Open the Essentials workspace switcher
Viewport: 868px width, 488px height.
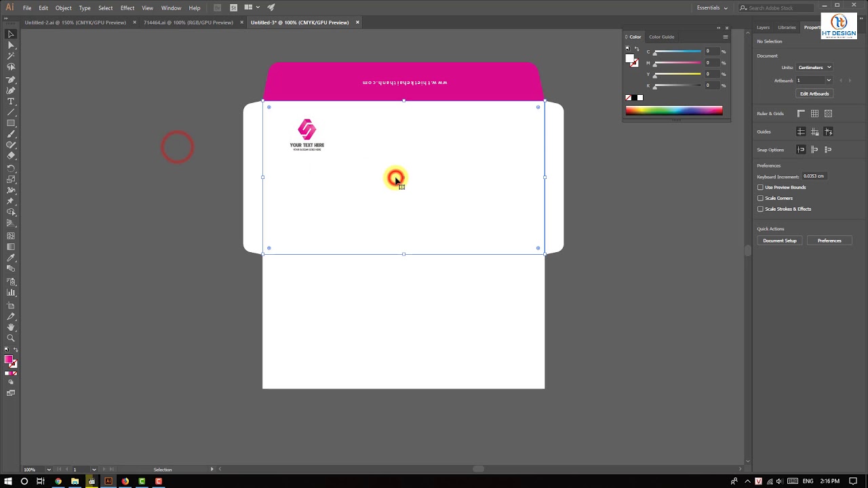pos(712,8)
